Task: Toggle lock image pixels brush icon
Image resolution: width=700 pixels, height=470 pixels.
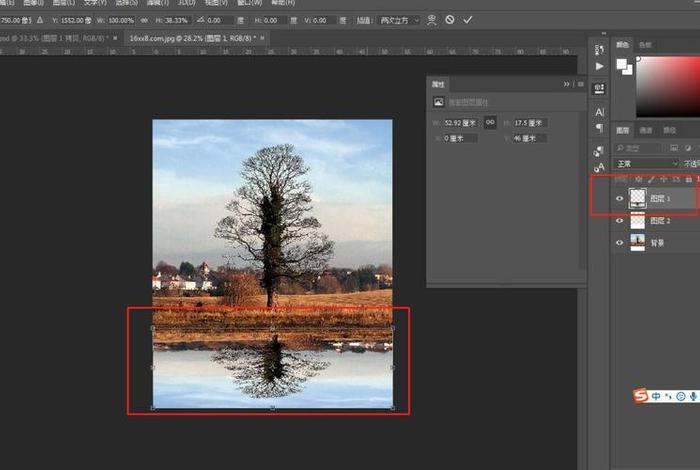Action: click(x=651, y=179)
